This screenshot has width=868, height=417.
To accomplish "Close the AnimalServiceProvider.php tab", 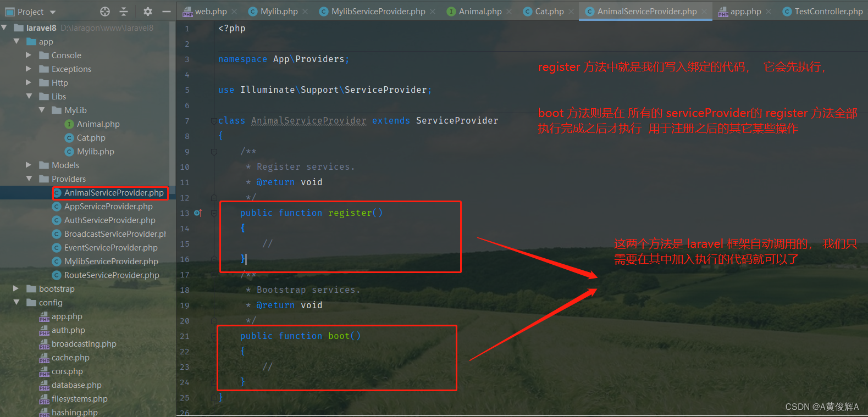I will (x=704, y=12).
